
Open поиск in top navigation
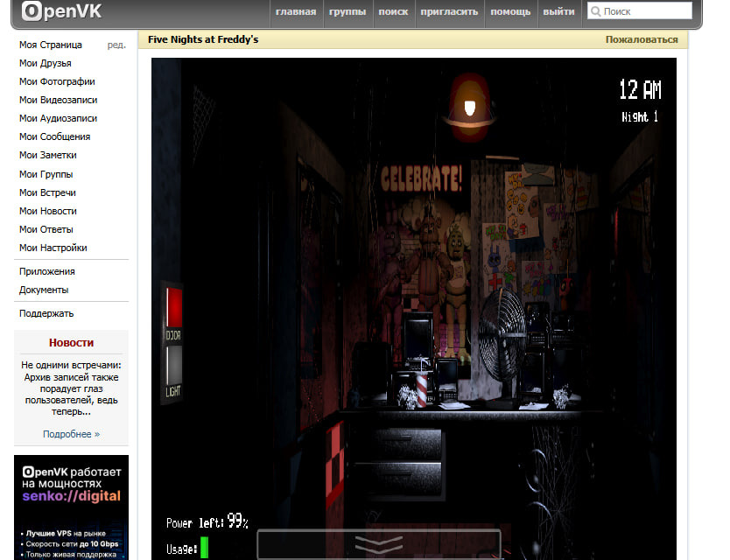pos(393,11)
